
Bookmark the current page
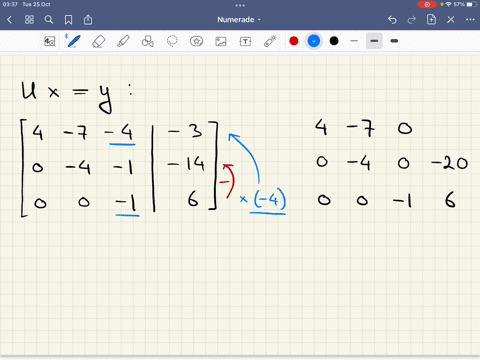68,20
